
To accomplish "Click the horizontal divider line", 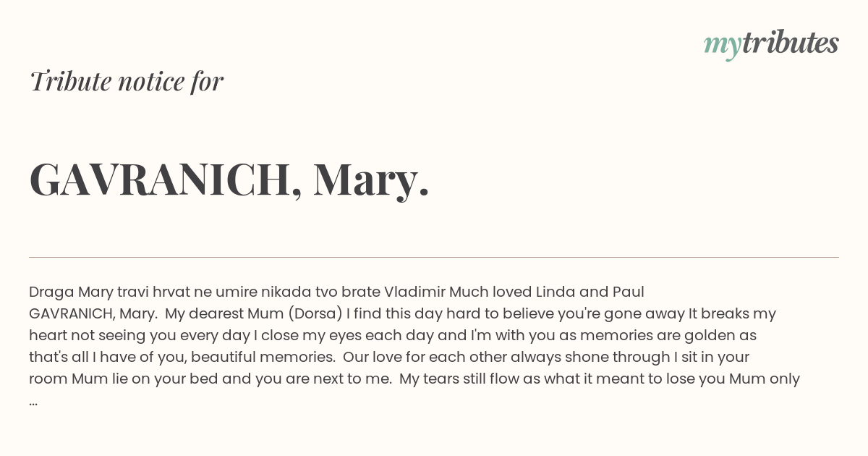I will pyautogui.click(x=434, y=257).
